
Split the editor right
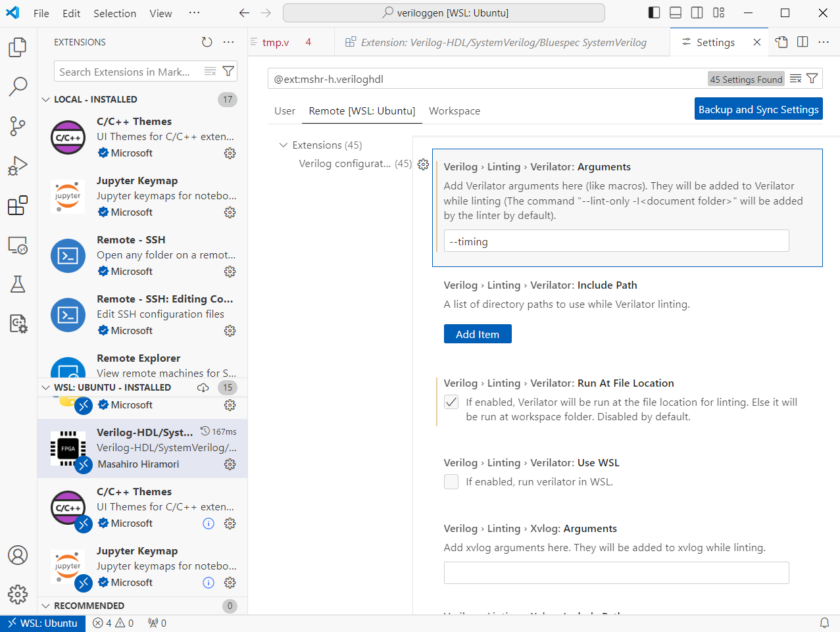pos(803,42)
